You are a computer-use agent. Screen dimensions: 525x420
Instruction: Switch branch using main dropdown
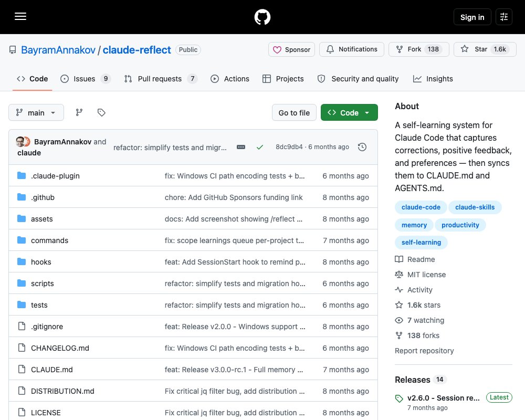[36, 112]
